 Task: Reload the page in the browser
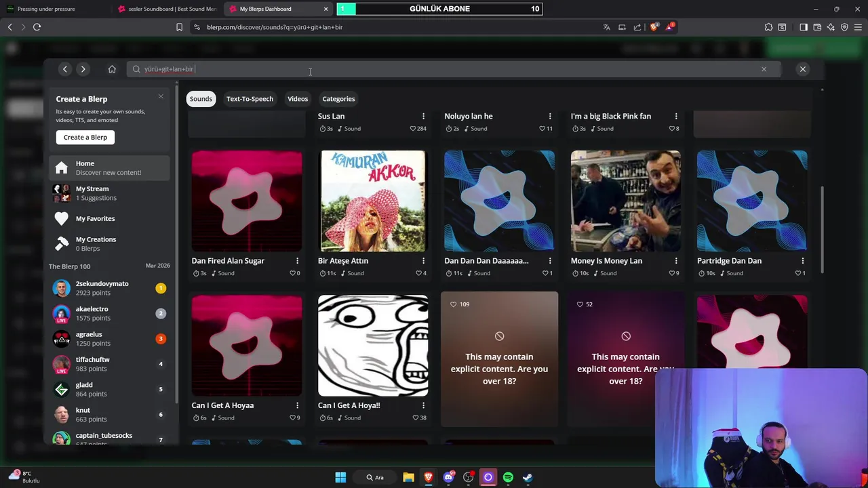37,27
